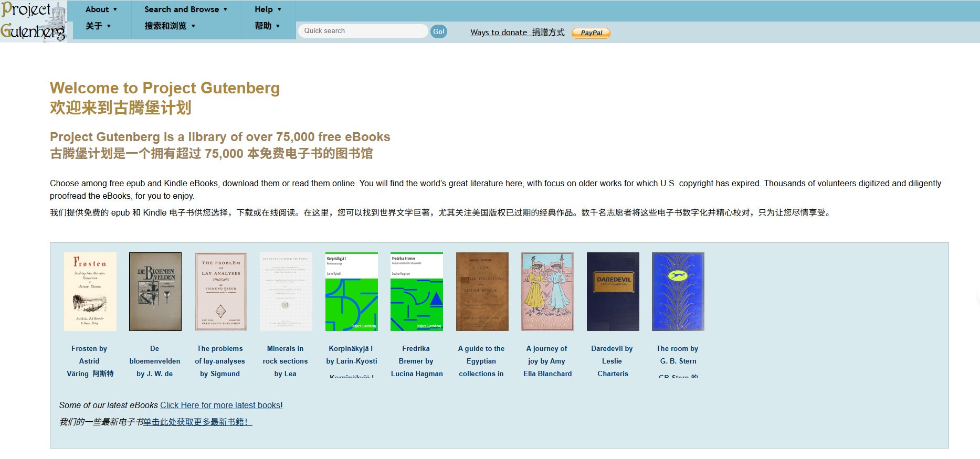Viewport: 980px width, 459px height.
Task: Click the Project Gutenberg logo
Action: coord(34,22)
